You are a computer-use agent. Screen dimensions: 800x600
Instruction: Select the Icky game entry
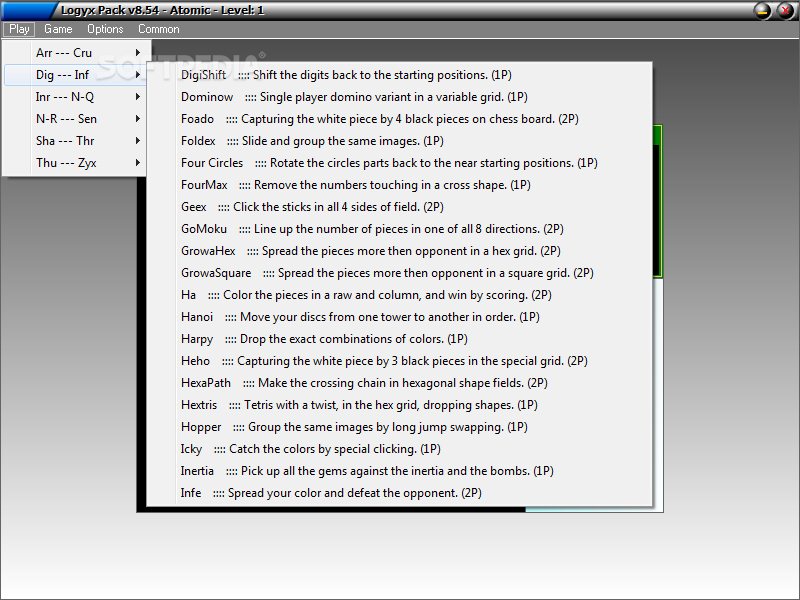(399, 448)
